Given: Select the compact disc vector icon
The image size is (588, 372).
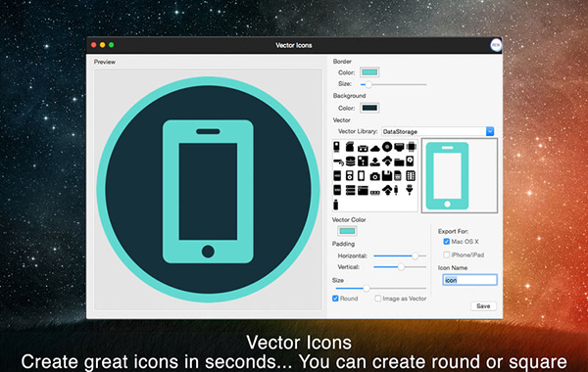Looking at the screenshot, I should pyautogui.click(x=387, y=147).
